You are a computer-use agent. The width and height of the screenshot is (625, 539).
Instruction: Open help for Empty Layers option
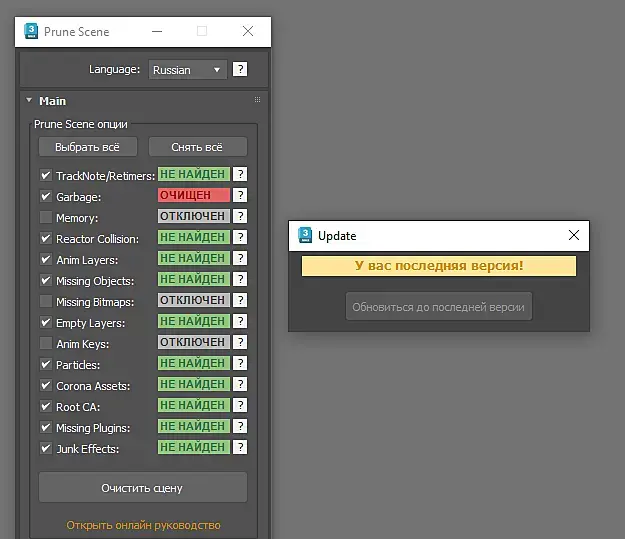tap(240, 321)
